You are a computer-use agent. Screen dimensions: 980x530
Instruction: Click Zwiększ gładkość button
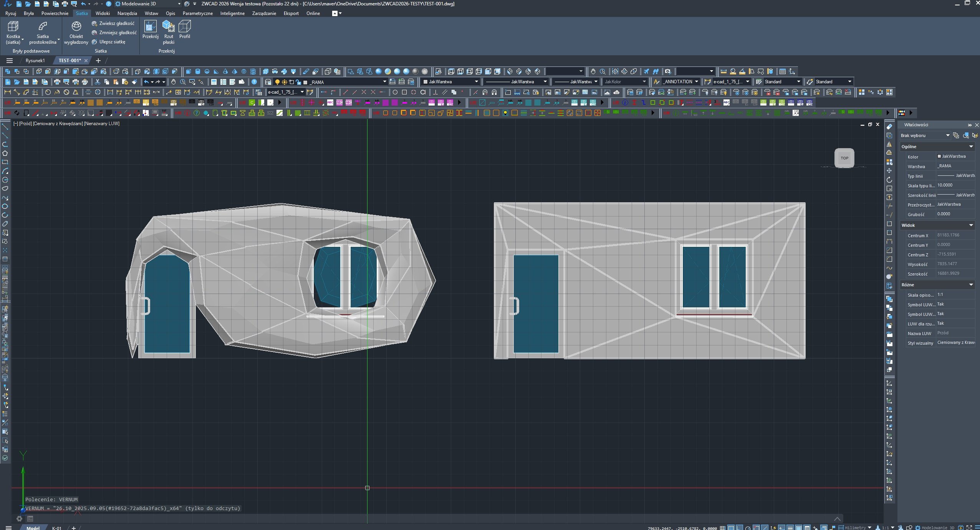[x=114, y=23]
